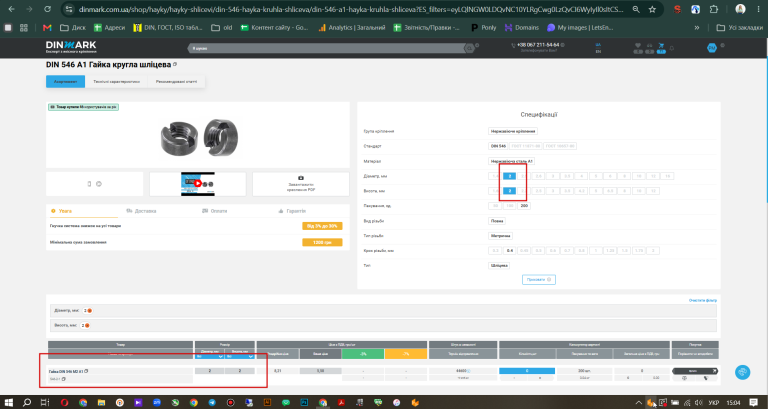Open the Gmail bookmark icon
This screenshot has height=409, width=768.
[x=47, y=28]
